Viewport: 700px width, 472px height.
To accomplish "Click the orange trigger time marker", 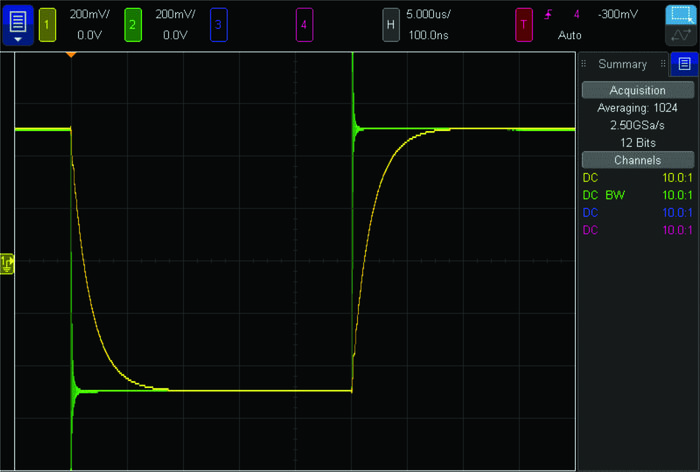I will pos(71,53).
